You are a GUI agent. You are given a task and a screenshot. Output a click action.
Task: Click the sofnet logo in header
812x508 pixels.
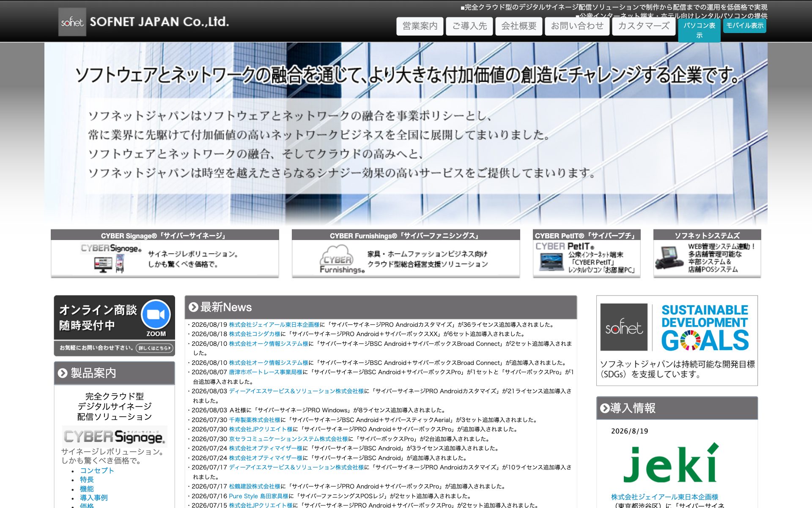click(x=72, y=22)
